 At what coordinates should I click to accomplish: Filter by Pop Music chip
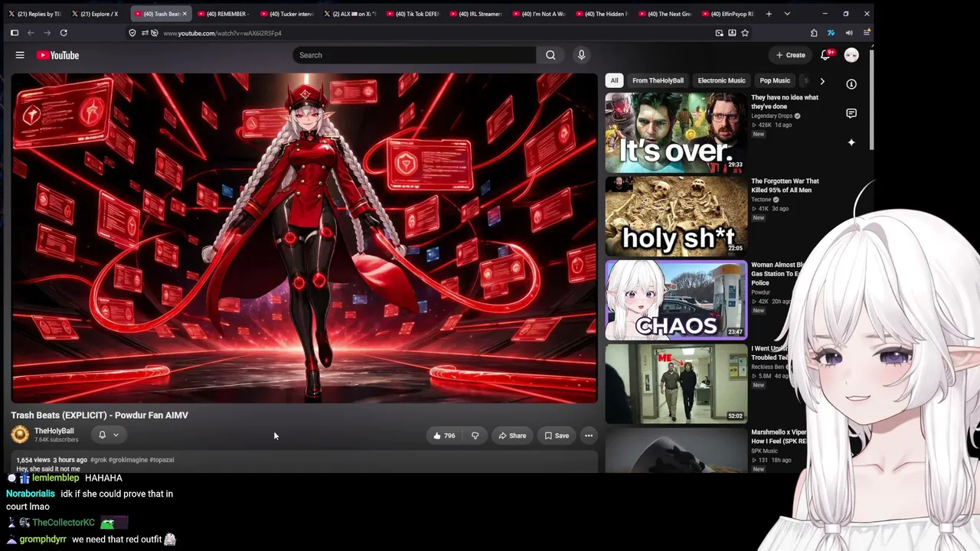coord(775,80)
